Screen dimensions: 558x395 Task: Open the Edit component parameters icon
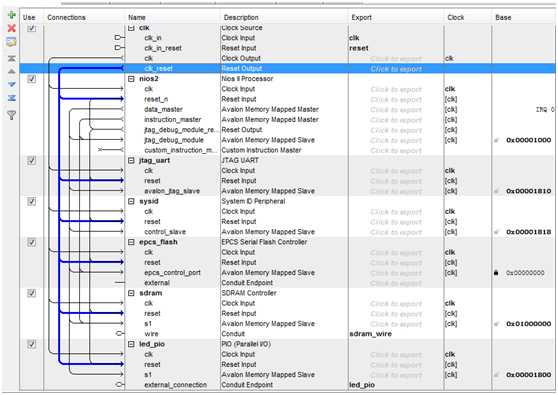click(11, 42)
